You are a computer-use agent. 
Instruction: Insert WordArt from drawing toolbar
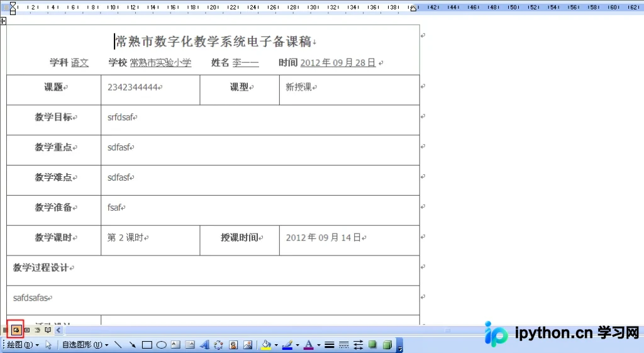click(x=204, y=345)
